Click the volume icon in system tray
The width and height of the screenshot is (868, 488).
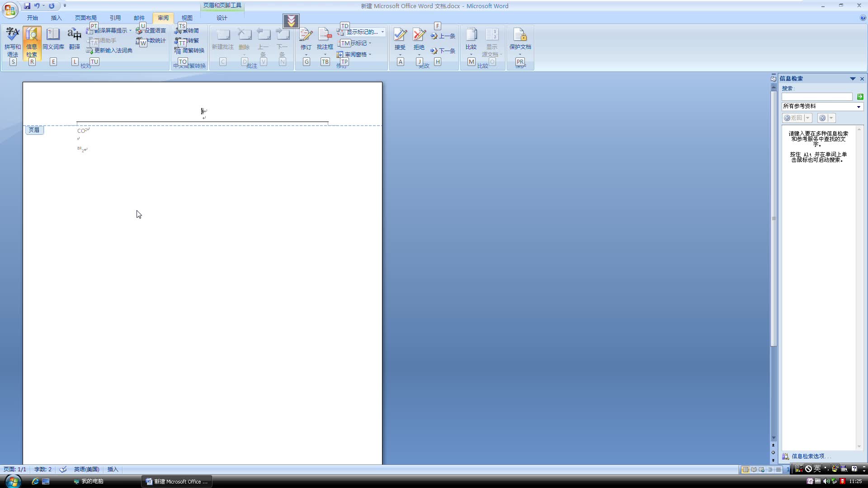pos(826,481)
